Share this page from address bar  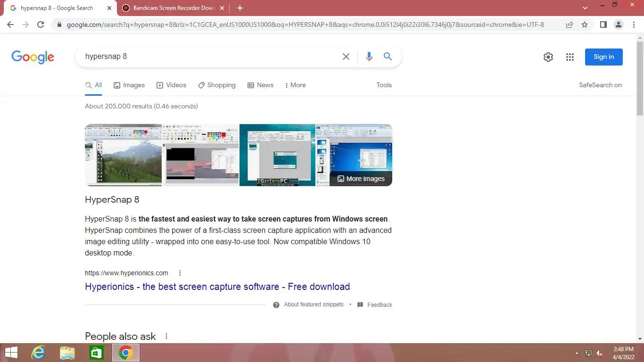pyautogui.click(x=570, y=25)
